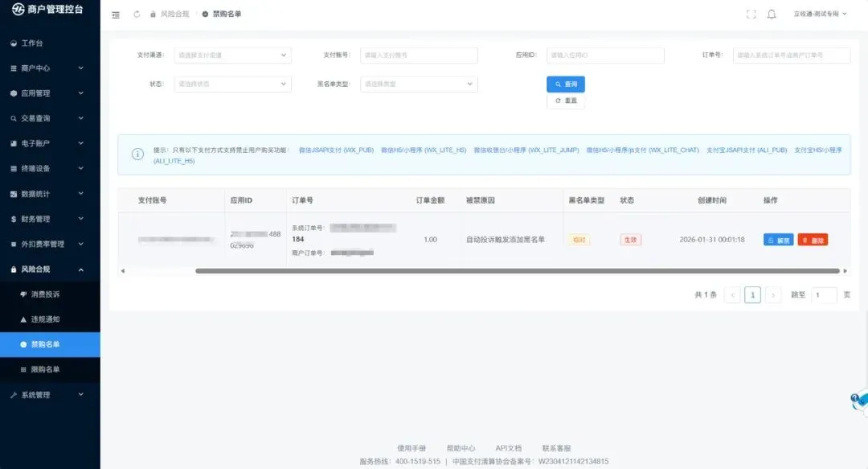Image resolution: width=868 pixels, height=469 pixels.
Task: Toggle the sidebar collapse menu icon
Action: (x=116, y=14)
